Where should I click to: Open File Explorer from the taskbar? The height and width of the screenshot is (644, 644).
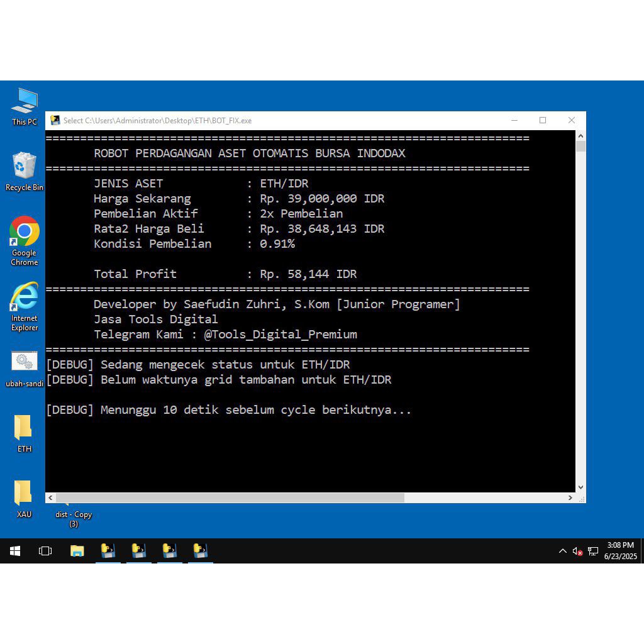[77, 551]
